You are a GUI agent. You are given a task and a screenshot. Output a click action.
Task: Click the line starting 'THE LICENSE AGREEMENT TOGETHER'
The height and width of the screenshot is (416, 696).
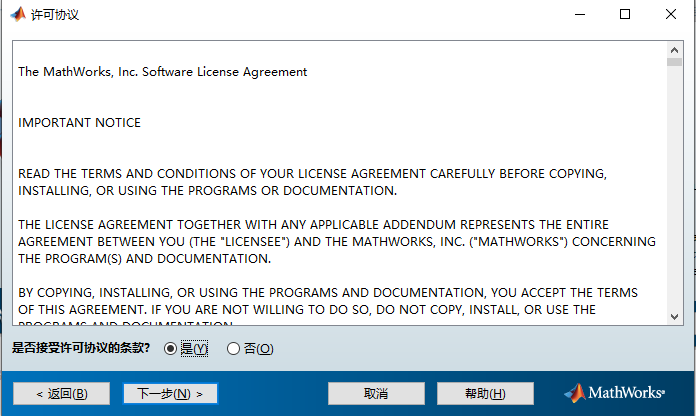coord(313,225)
